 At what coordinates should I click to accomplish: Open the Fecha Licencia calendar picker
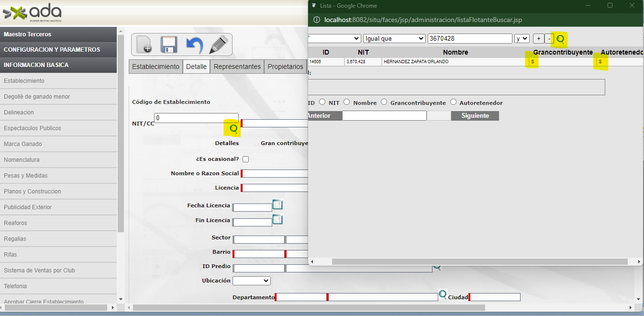click(x=278, y=205)
